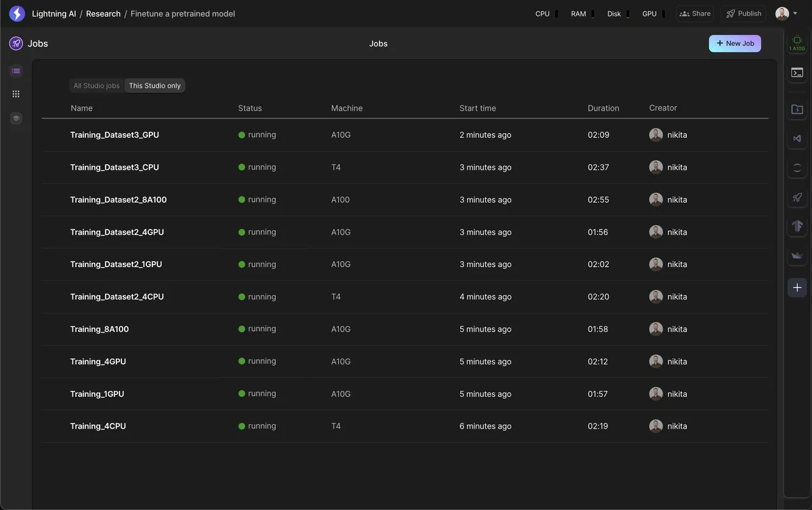Click the plus add-app icon in right sidebar

[797, 287]
